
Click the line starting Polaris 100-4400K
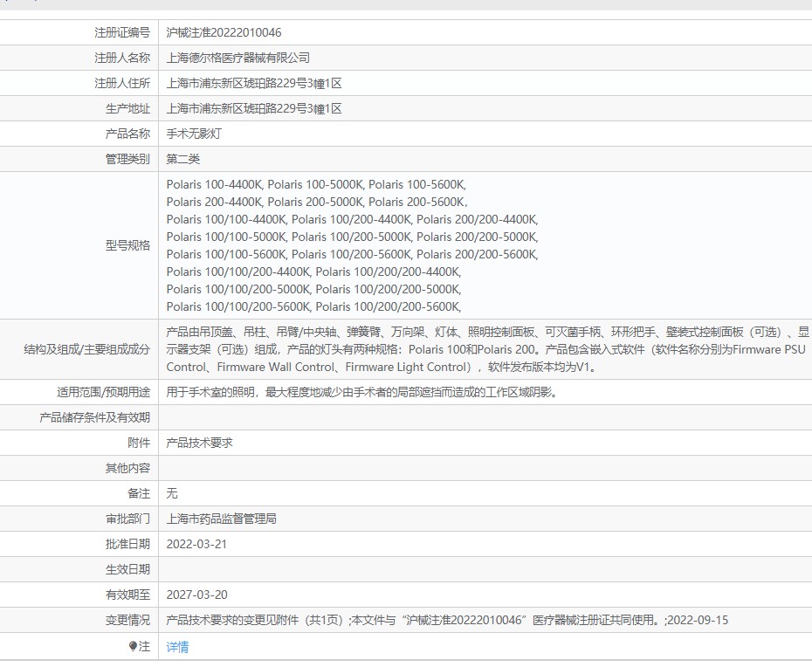pyautogui.click(x=316, y=184)
